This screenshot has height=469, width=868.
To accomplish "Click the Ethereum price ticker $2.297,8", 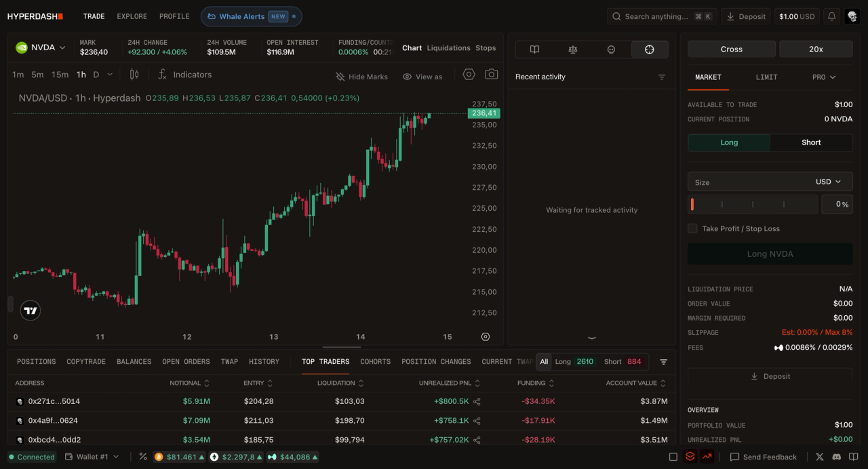I will pos(236,457).
